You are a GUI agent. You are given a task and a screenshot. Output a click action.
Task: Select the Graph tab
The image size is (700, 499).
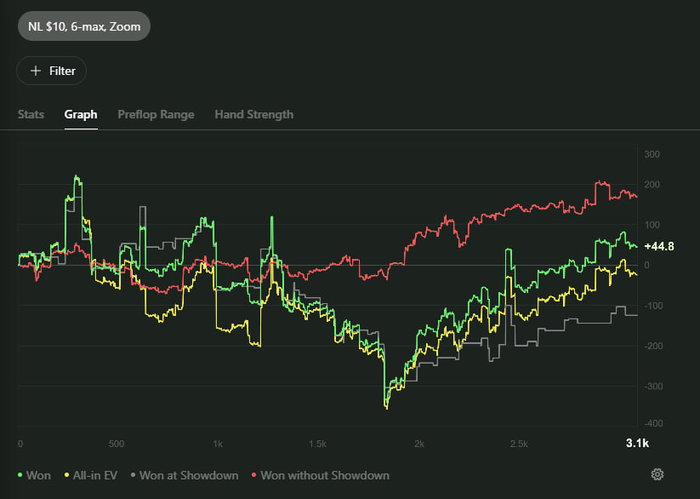click(81, 114)
